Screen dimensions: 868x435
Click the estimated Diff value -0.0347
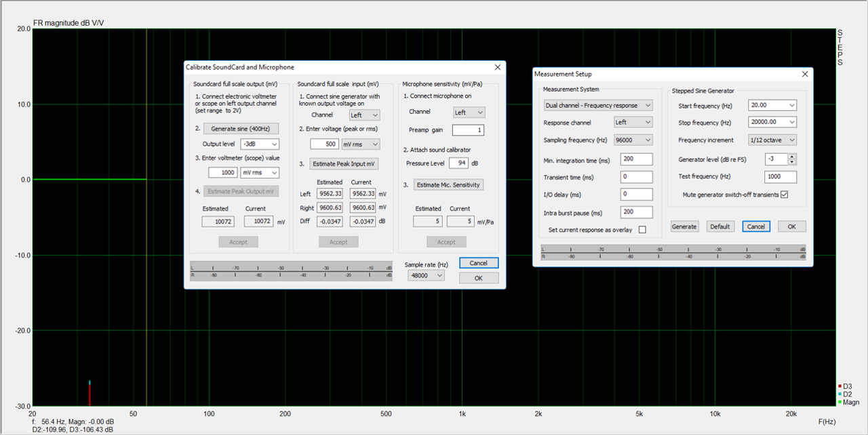[330, 222]
